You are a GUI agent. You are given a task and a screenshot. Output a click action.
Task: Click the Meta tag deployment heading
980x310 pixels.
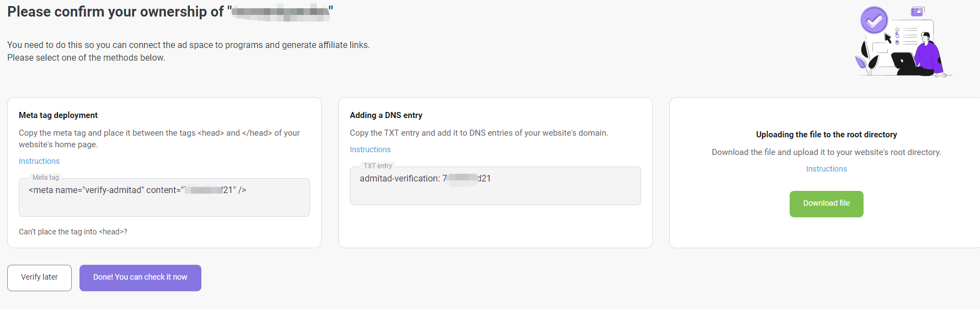pyautogui.click(x=58, y=115)
